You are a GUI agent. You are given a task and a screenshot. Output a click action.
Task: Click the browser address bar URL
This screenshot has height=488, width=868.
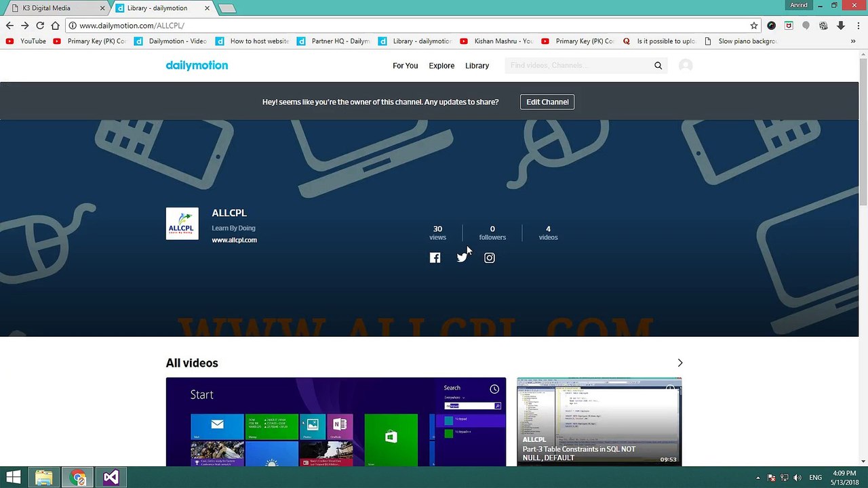tap(132, 26)
